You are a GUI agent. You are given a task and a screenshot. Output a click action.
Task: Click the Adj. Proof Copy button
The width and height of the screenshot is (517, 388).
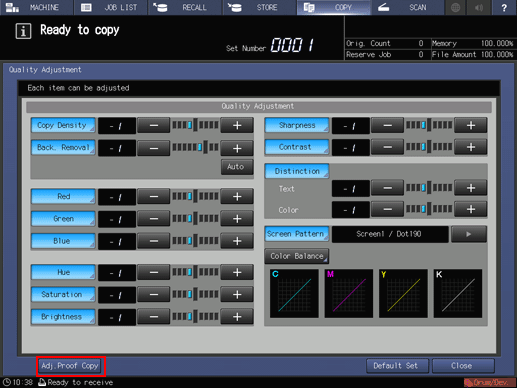click(x=70, y=366)
